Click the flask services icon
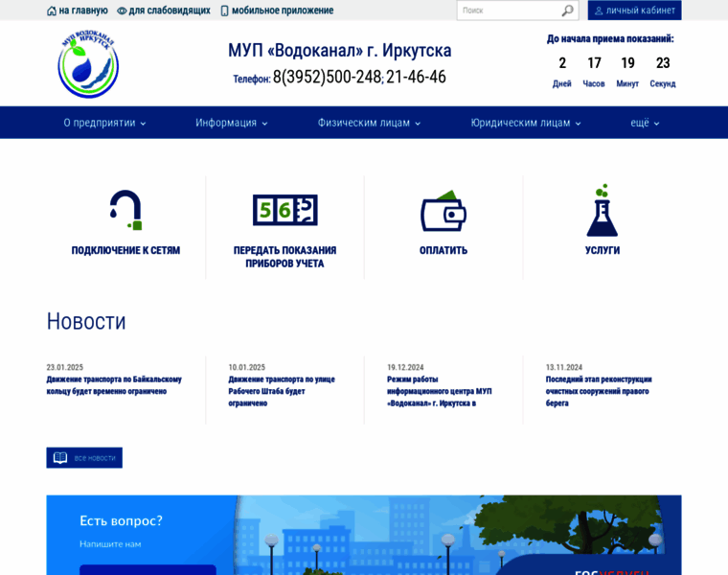This screenshot has height=575, width=728. pyautogui.click(x=603, y=211)
